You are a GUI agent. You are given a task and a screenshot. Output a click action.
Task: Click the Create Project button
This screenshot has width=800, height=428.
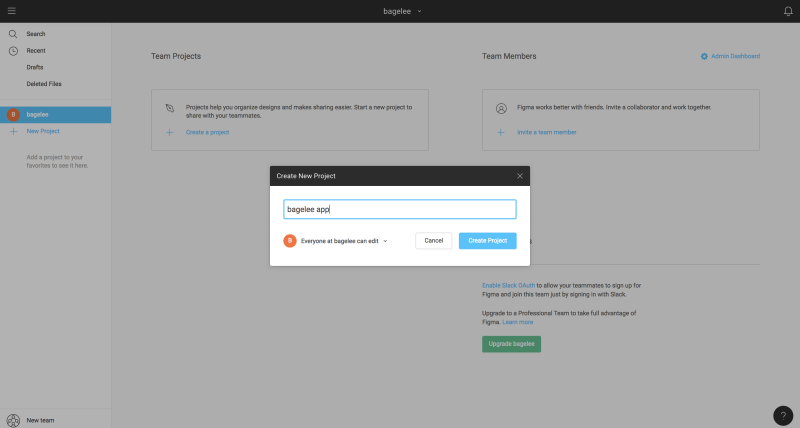coord(487,241)
